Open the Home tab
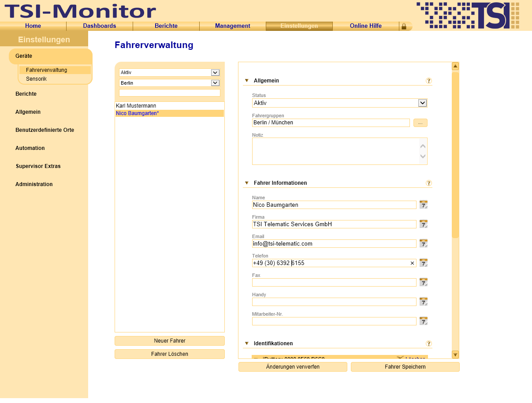 pos(33,26)
